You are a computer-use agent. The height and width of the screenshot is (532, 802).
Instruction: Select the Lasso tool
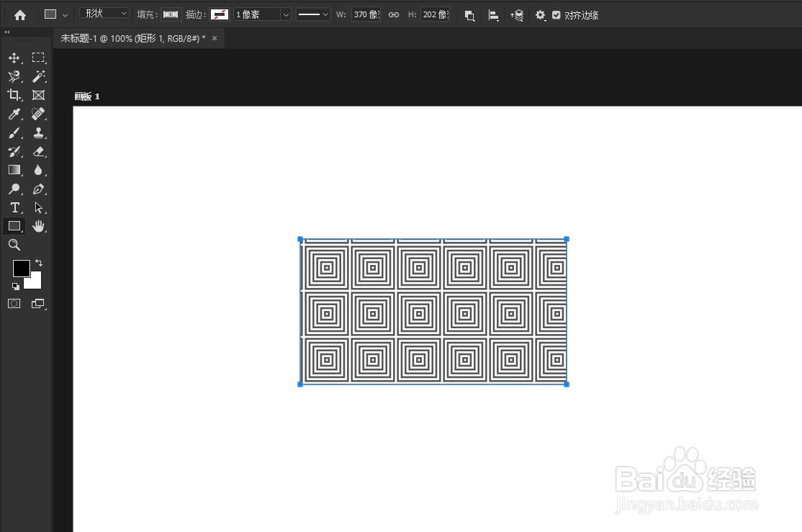[14, 77]
